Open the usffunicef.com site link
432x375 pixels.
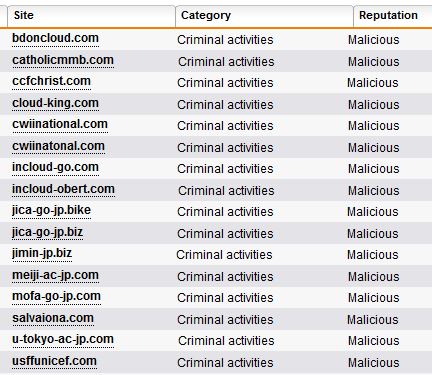55,361
